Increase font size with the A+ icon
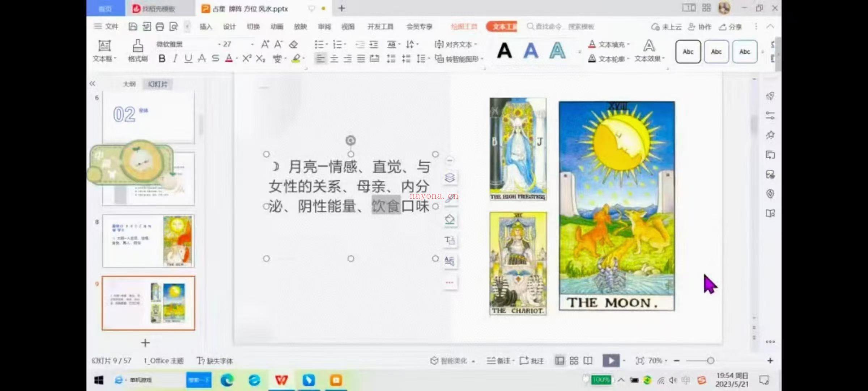 tap(265, 44)
